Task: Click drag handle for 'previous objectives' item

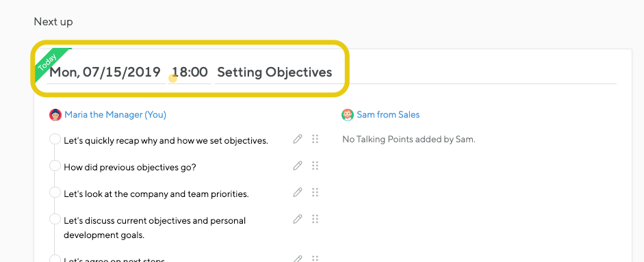Action: pos(315,166)
